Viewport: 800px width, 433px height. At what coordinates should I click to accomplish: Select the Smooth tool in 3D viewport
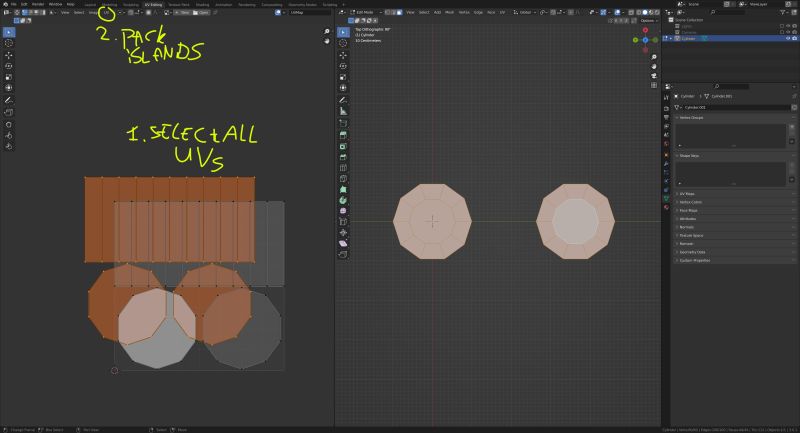tap(343, 211)
